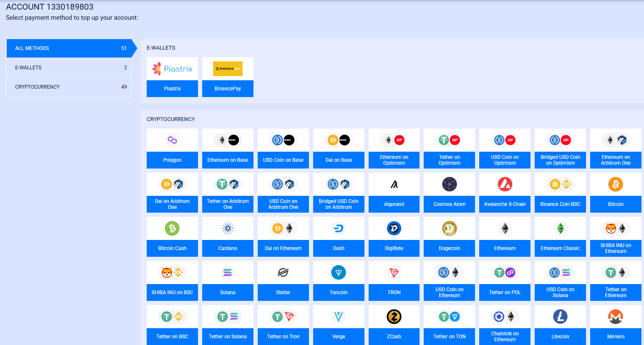Pick the Dash coin icon

click(x=339, y=228)
